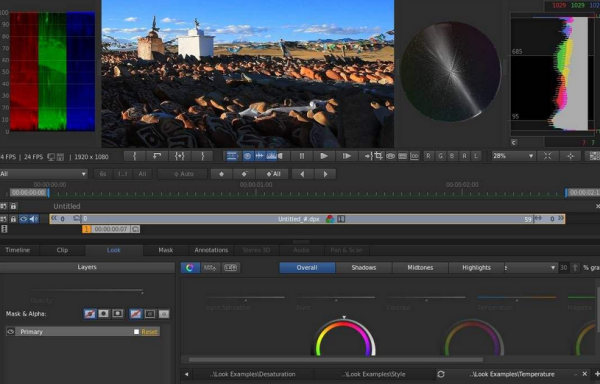Screen dimensions: 600x384
Task: Mute the clip track with the speaker icon
Action: tap(34, 219)
